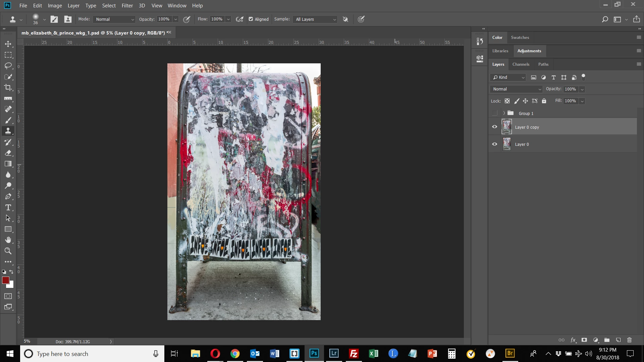Open the layer blend mode Normal dropdown

[517, 89]
